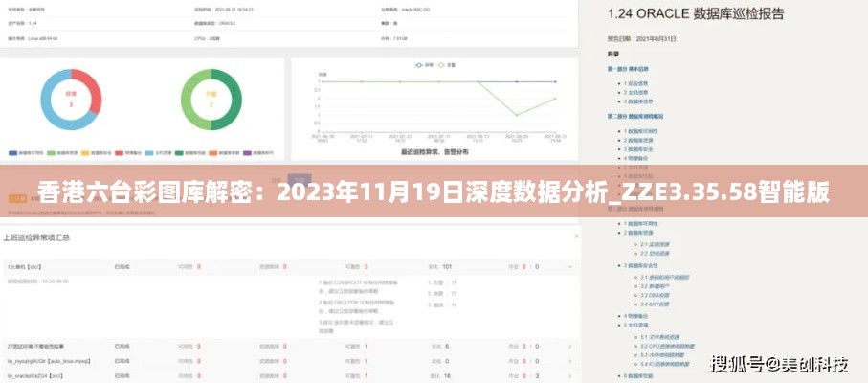The width and height of the screenshot is (868, 383).
Task: Open the 5.3 内存使用趋势图 link
Action: click(x=662, y=355)
